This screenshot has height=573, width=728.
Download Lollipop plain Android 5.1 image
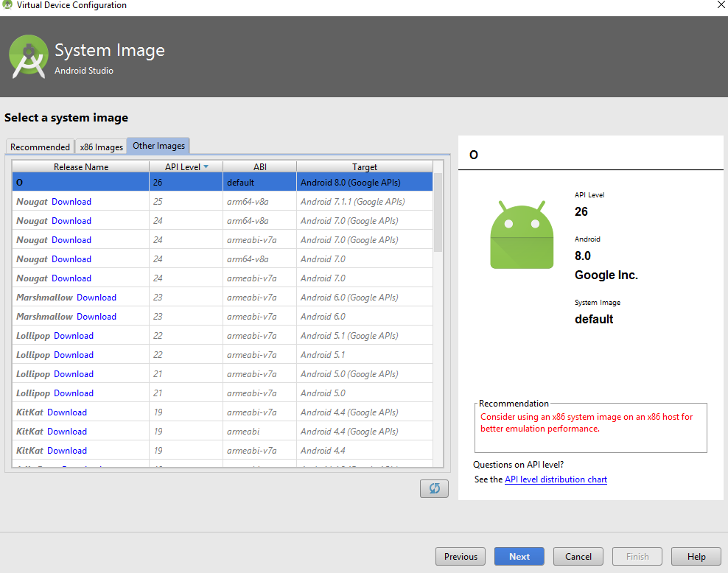click(x=74, y=355)
